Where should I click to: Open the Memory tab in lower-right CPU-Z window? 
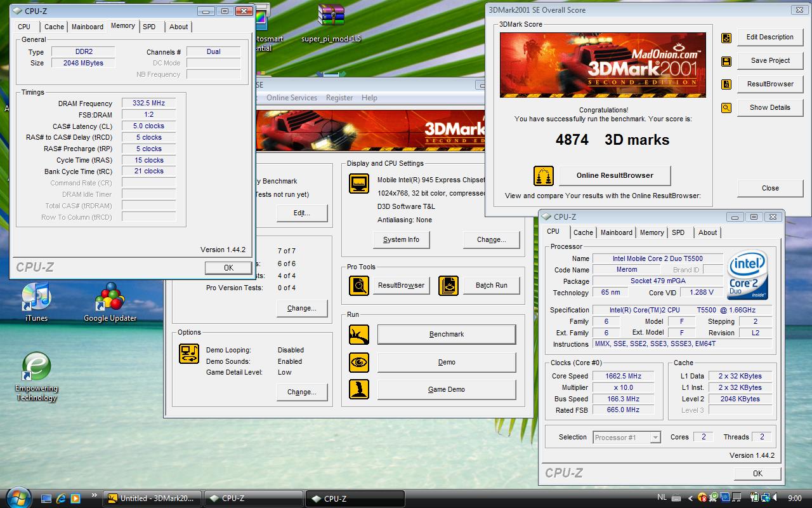[x=652, y=232]
